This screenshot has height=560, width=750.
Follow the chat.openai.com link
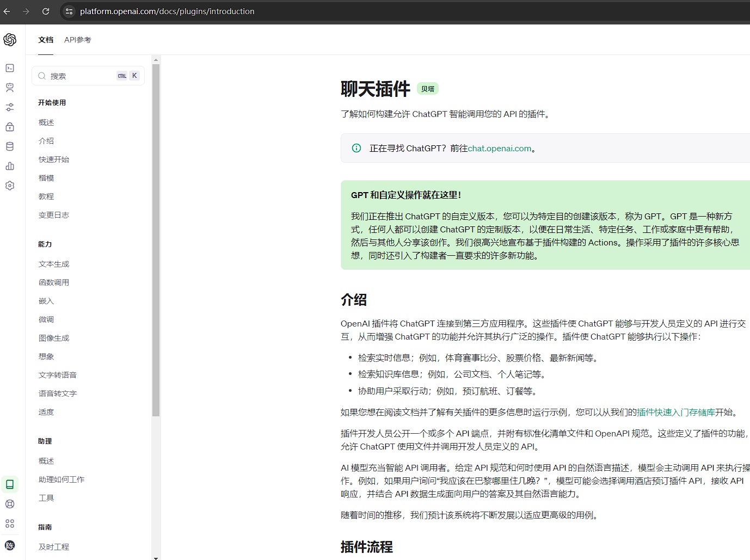500,148
